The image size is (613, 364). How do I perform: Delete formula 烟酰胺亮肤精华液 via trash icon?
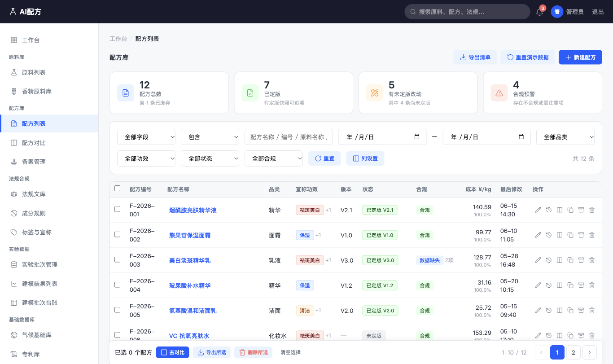click(592, 210)
